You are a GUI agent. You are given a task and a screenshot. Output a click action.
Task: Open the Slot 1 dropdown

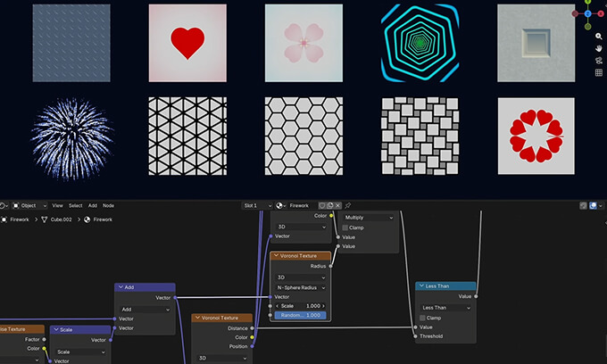(x=255, y=205)
